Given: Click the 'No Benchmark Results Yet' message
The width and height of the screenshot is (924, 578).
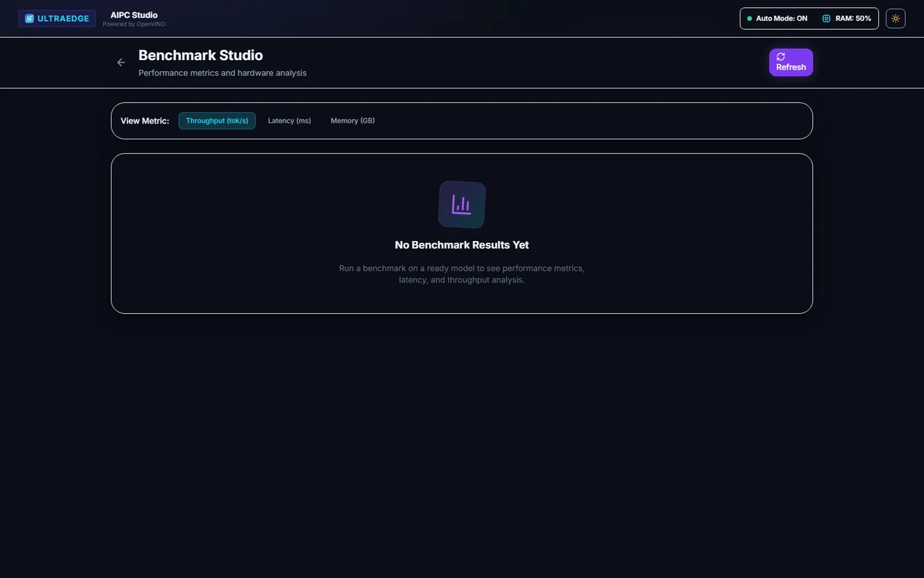Looking at the screenshot, I should (x=462, y=245).
